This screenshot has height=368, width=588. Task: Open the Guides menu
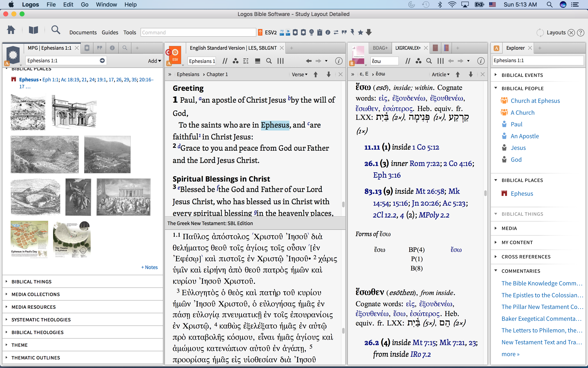point(110,32)
